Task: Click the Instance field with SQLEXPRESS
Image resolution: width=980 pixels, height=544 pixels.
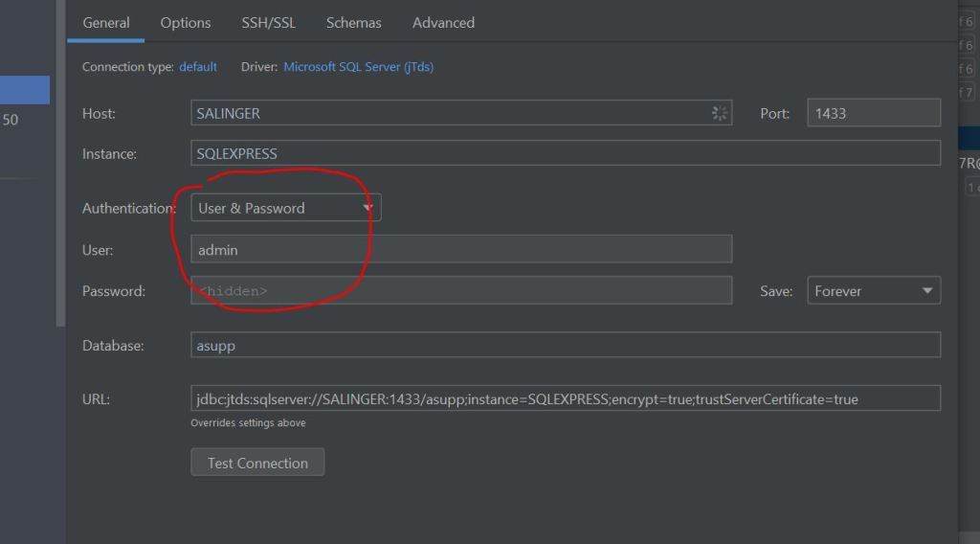Action: click(565, 153)
